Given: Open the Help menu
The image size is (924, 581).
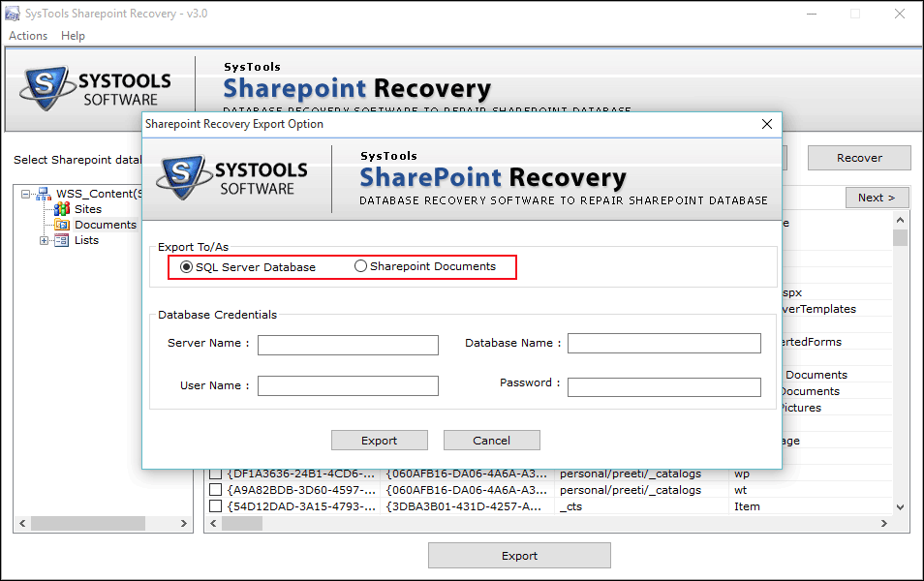Looking at the screenshot, I should point(73,36).
